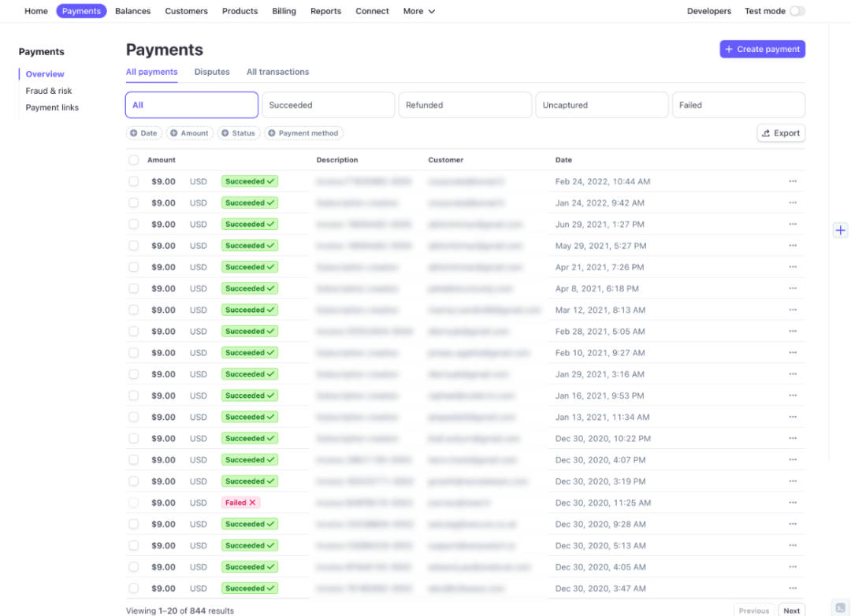Screen dimensions: 851x616
Task: Toggle the Test mode switch
Action: pyautogui.click(x=797, y=11)
